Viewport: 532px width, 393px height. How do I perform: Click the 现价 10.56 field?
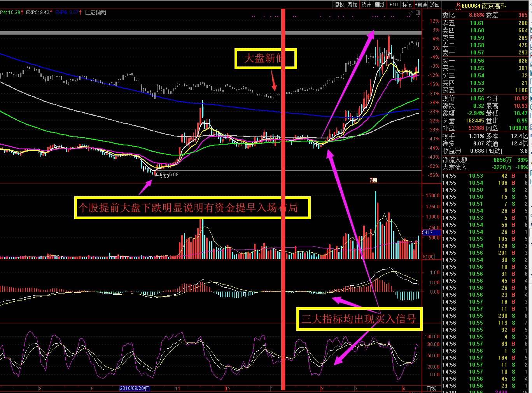(x=463, y=98)
